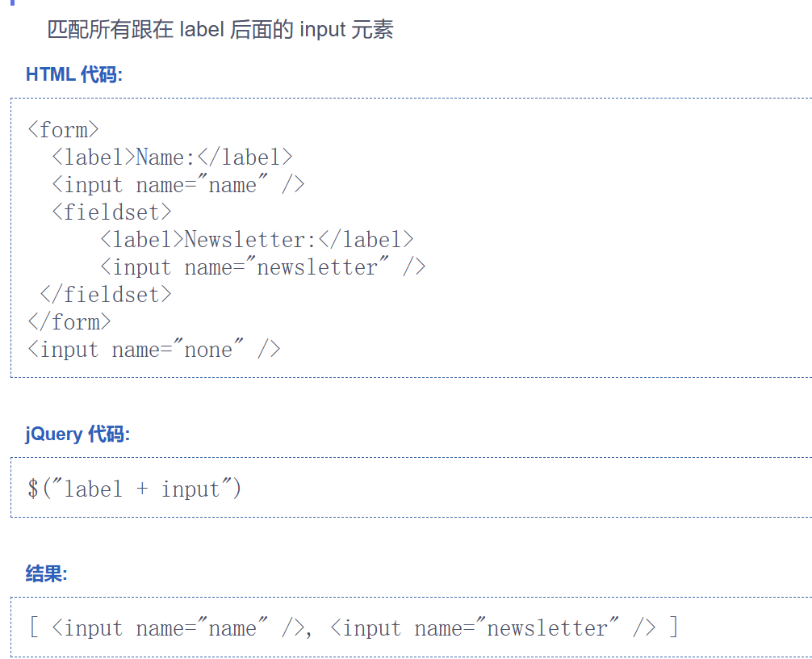The width and height of the screenshot is (812, 659).
Task: Click the HTML 代码: heading
Action: [74, 75]
